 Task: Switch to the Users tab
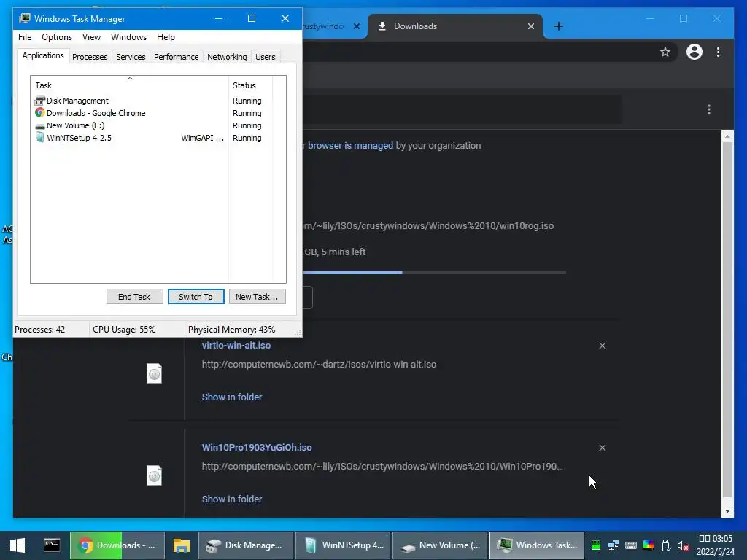pos(265,57)
